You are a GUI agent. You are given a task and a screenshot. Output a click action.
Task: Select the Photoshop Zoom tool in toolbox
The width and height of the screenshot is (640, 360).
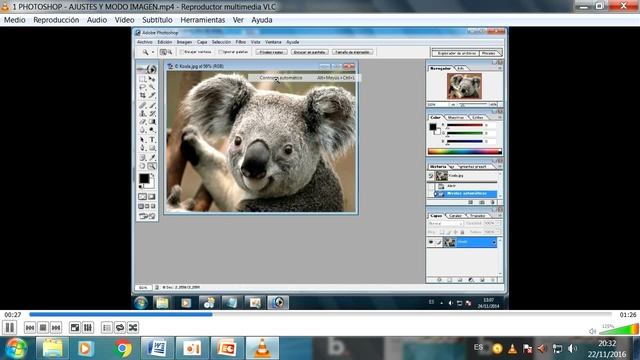tap(152, 166)
